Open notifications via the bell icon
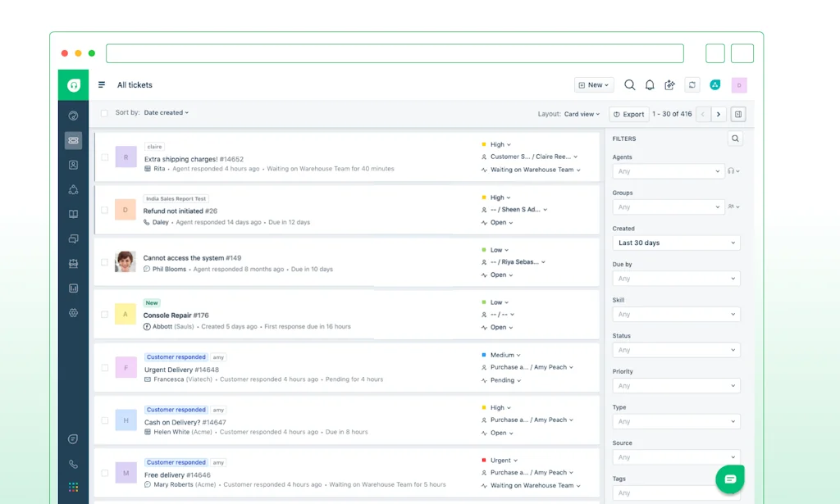The height and width of the screenshot is (504, 840). pyautogui.click(x=649, y=84)
